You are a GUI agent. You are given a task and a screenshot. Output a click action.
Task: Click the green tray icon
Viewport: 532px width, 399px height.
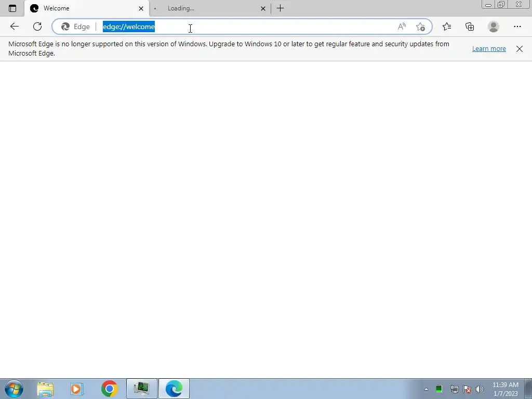[438, 389]
